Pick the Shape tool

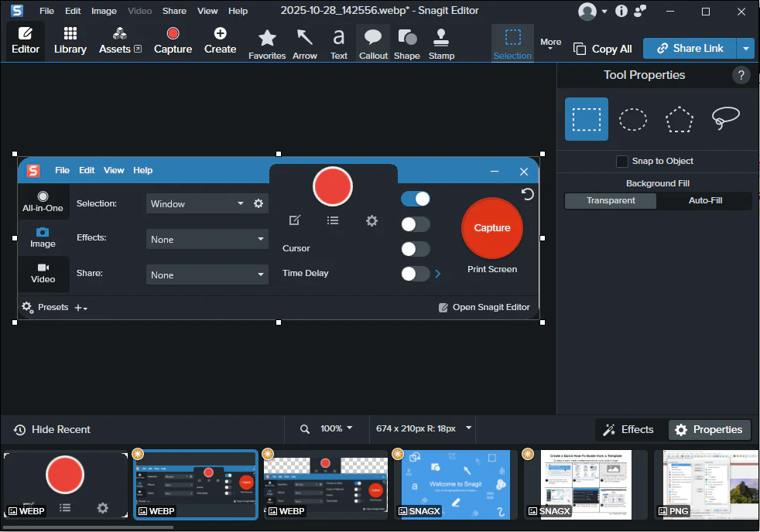(406, 43)
